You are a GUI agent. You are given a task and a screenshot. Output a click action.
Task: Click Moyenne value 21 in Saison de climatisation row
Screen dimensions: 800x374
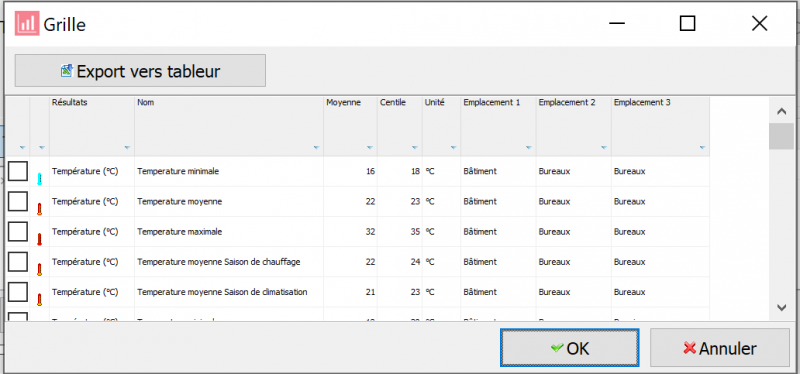click(351, 292)
